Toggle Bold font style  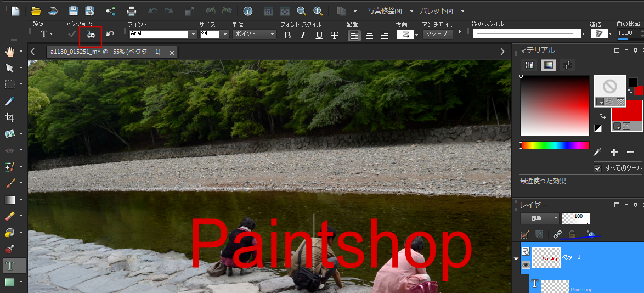click(287, 35)
